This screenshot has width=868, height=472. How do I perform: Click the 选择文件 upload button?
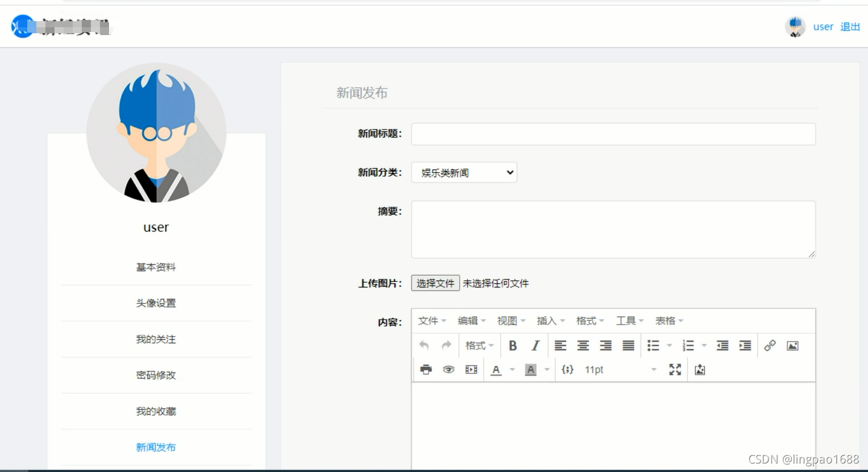(436, 283)
